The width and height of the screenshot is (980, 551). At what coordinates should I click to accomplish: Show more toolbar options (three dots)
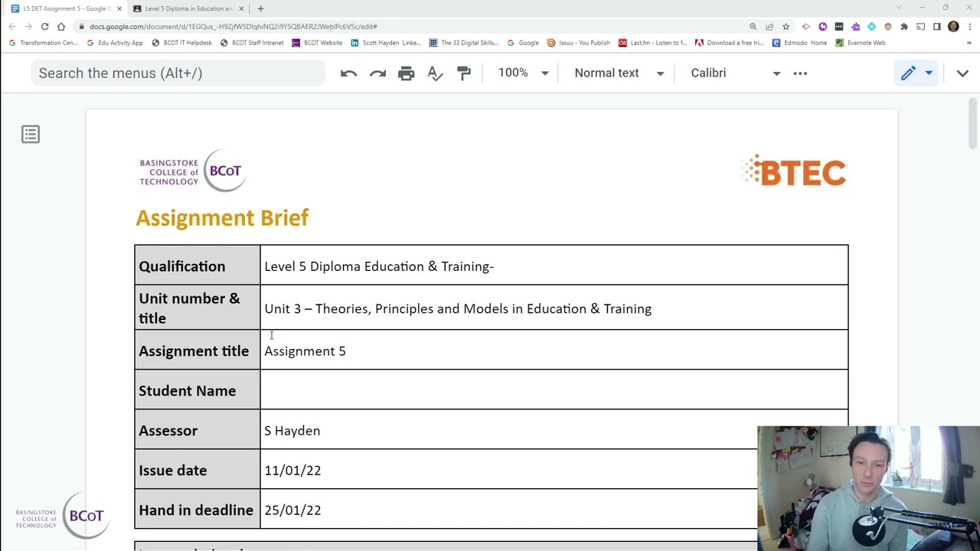tap(800, 73)
